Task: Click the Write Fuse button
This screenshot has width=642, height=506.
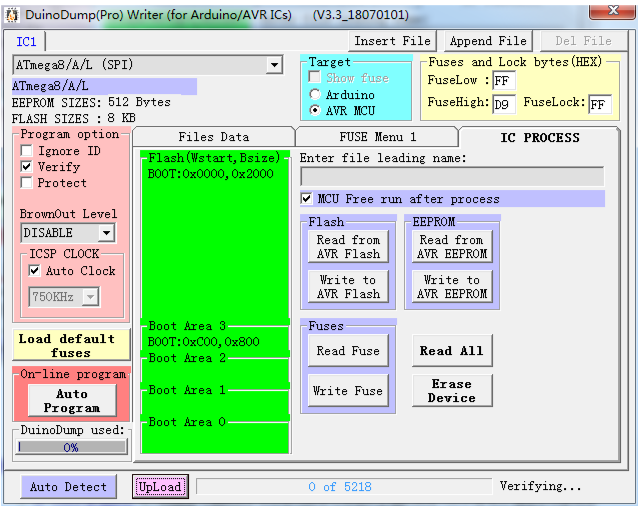Action: click(x=348, y=391)
